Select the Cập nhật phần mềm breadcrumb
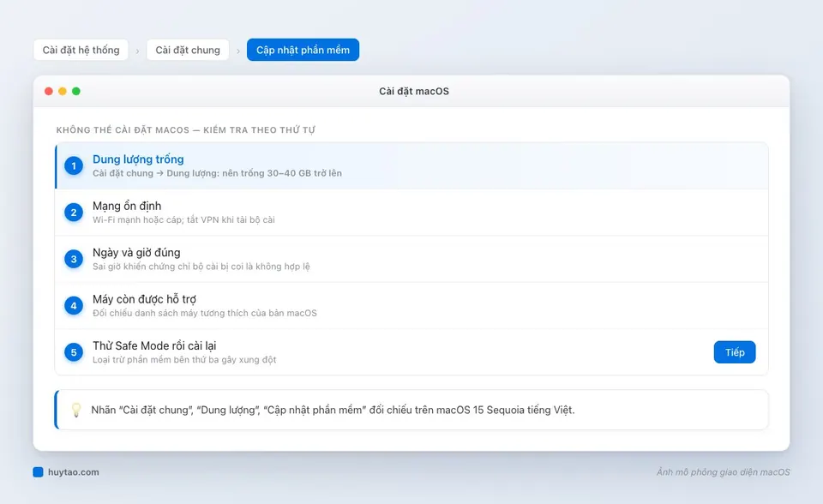This screenshot has width=823, height=504. coord(303,50)
